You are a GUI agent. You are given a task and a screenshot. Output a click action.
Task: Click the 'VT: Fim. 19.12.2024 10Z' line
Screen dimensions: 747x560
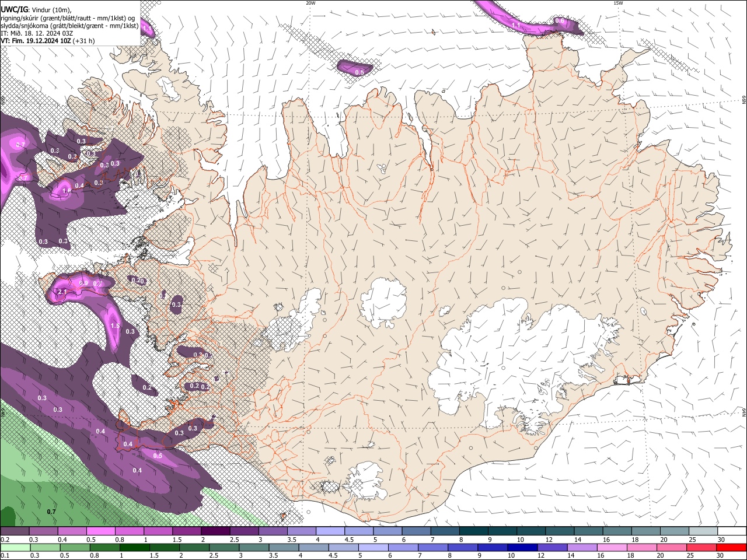coord(36,41)
